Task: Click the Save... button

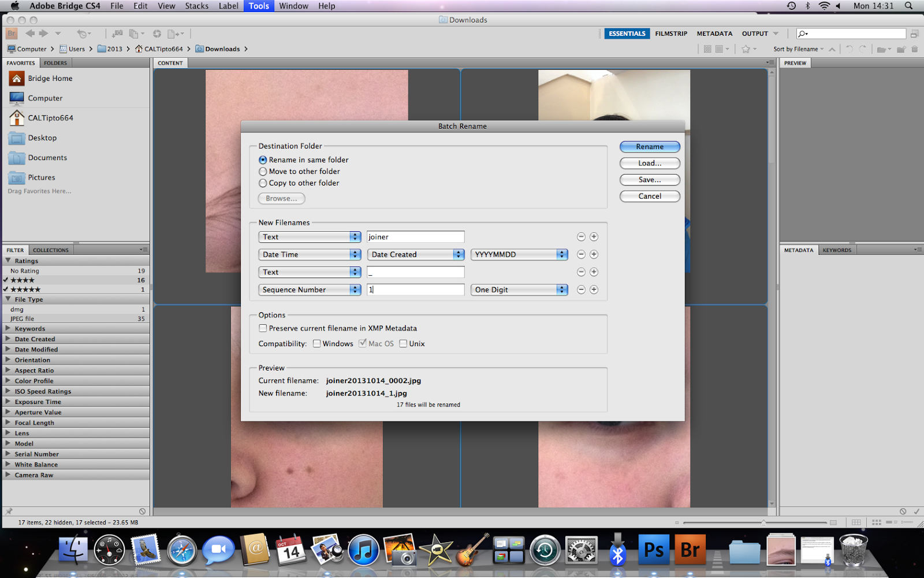Action: (x=650, y=180)
